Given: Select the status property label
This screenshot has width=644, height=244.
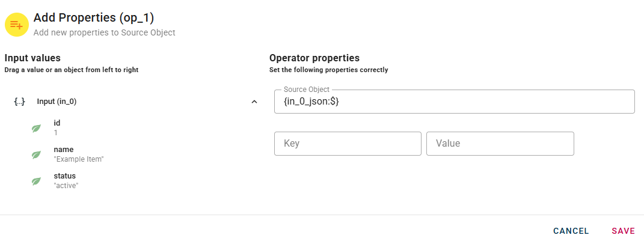Looking at the screenshot, I should [65, 176].
